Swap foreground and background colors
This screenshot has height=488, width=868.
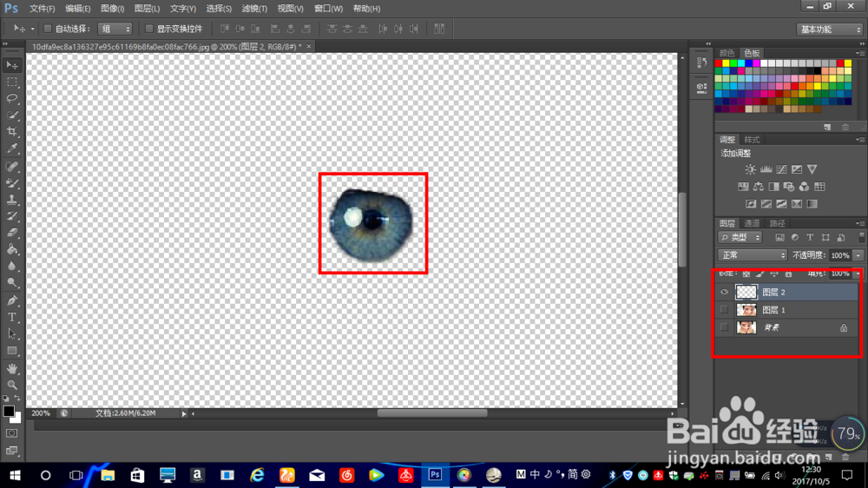[17, 399]
